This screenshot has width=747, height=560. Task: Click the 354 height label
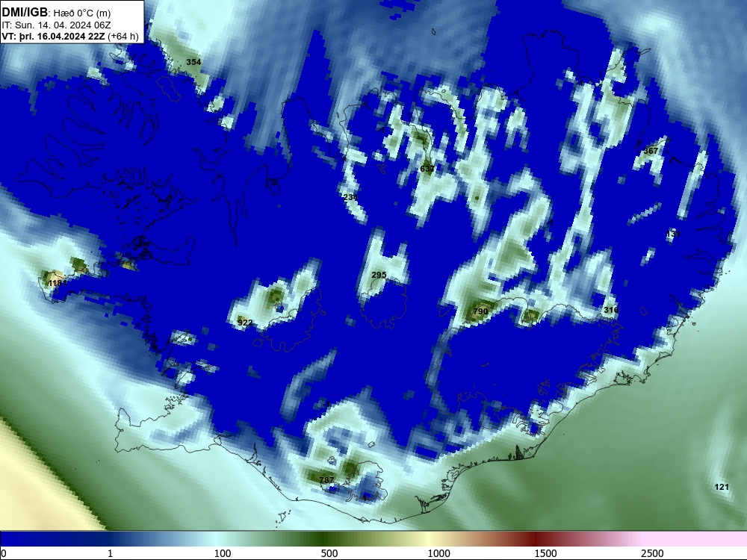[x=193, y=62]
